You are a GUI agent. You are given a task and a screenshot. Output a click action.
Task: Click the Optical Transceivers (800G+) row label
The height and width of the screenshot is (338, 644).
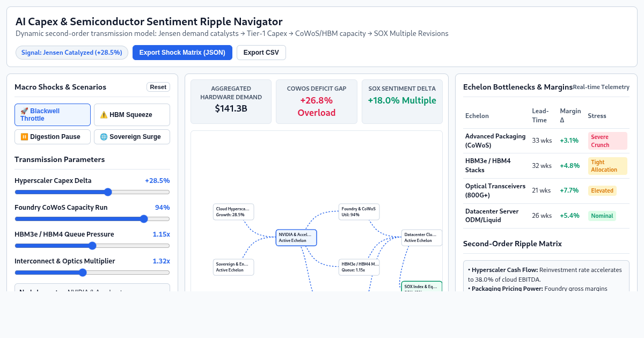[495, 190]
